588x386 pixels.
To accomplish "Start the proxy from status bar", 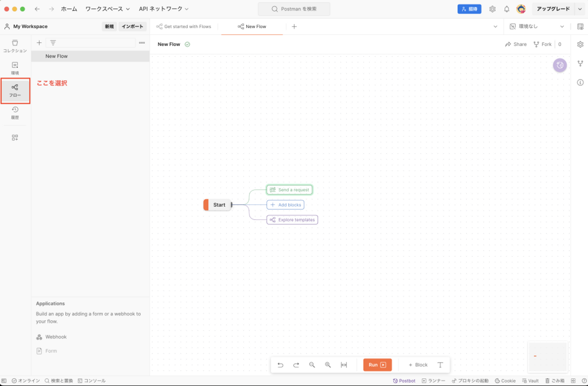I will (x=470, y=381).
